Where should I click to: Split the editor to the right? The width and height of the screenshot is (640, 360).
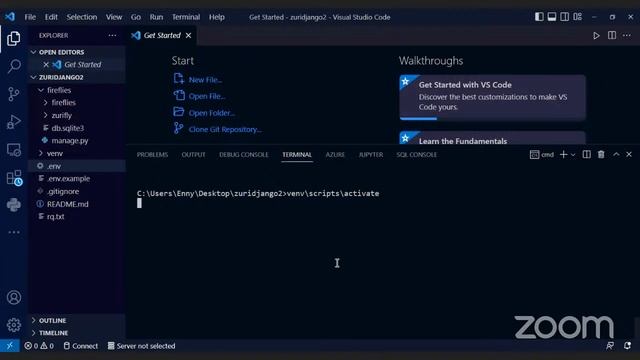coord(612,36)
